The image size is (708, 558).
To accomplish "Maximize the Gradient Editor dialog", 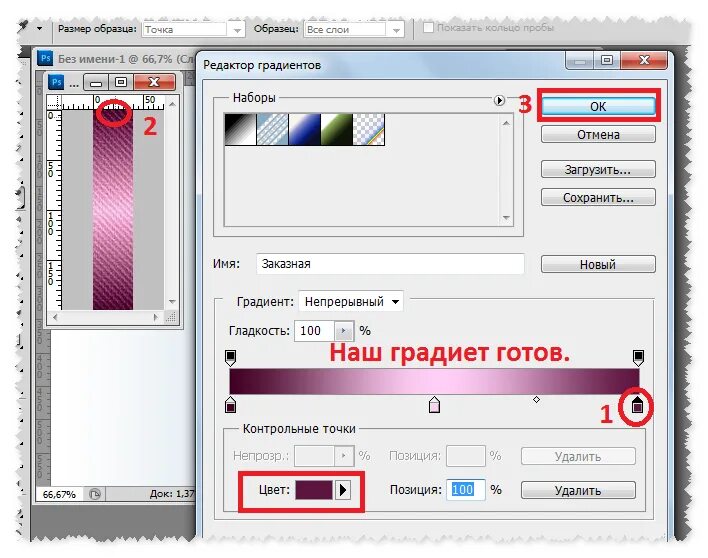I will click(x=607, y=60).
